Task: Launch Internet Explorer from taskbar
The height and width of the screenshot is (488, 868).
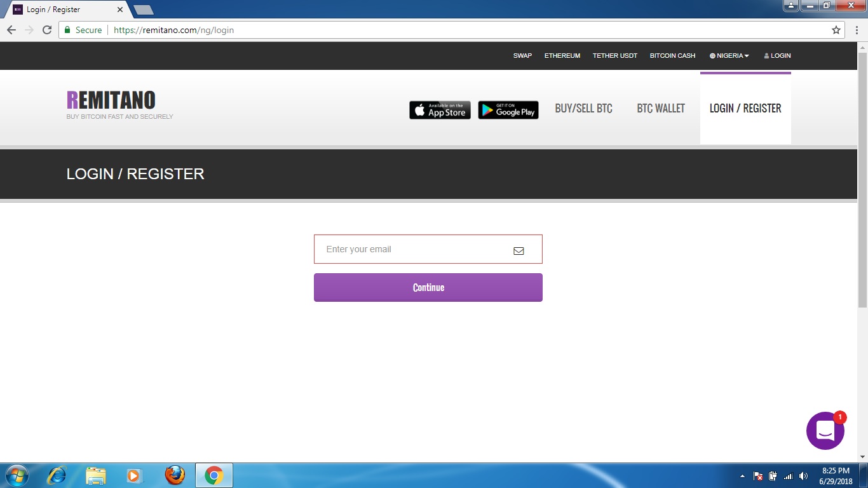Action: tap(57, 475)
